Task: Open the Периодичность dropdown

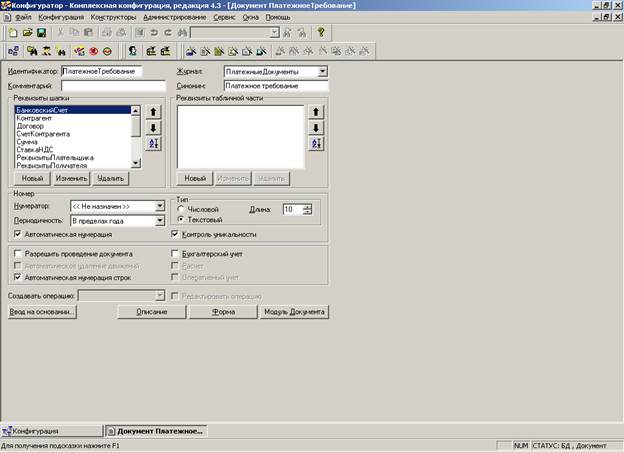Action: [157, 219]
